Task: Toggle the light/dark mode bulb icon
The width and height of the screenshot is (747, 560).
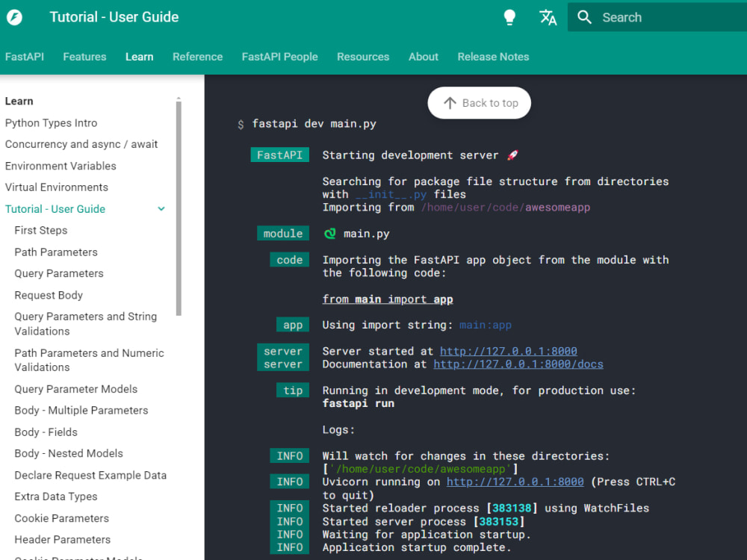Action: pyautogui.click(x=509, y=18)
